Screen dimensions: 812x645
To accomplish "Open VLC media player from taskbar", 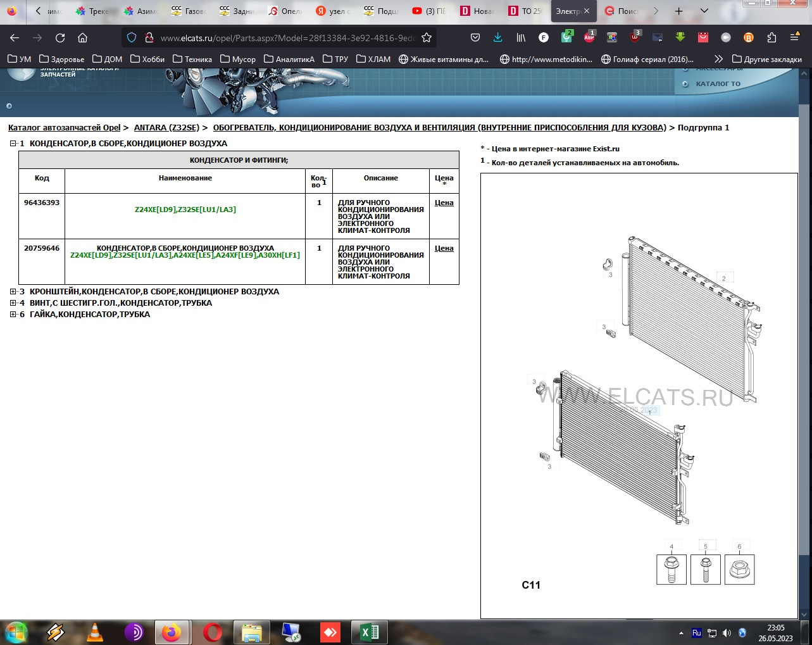I will (95, 632).
